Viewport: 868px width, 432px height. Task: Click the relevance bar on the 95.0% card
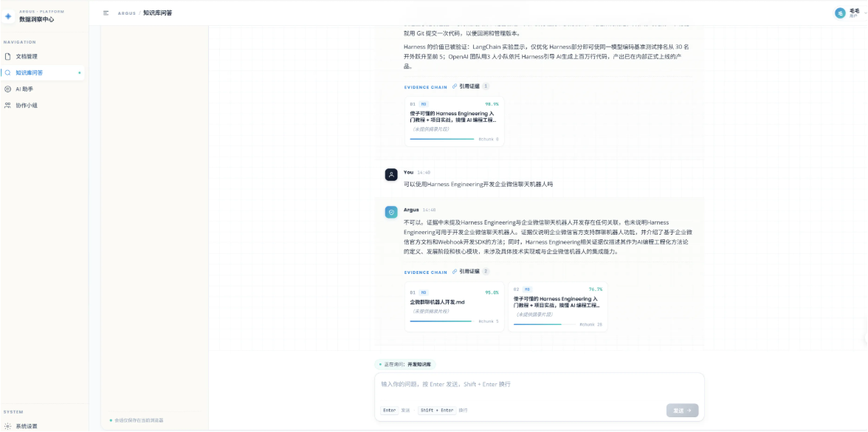pyautogui.click(x=442, y=321)
